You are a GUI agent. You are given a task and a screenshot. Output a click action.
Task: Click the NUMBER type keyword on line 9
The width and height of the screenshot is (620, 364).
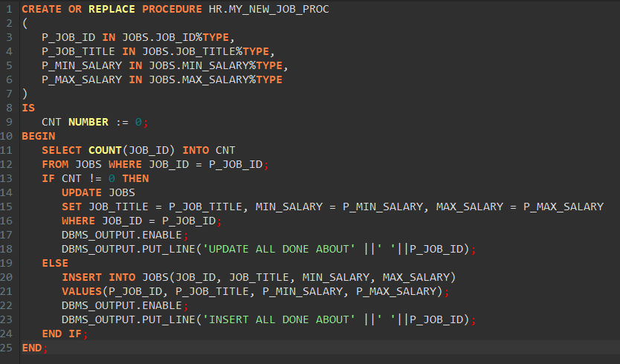[x=88, y=122]
